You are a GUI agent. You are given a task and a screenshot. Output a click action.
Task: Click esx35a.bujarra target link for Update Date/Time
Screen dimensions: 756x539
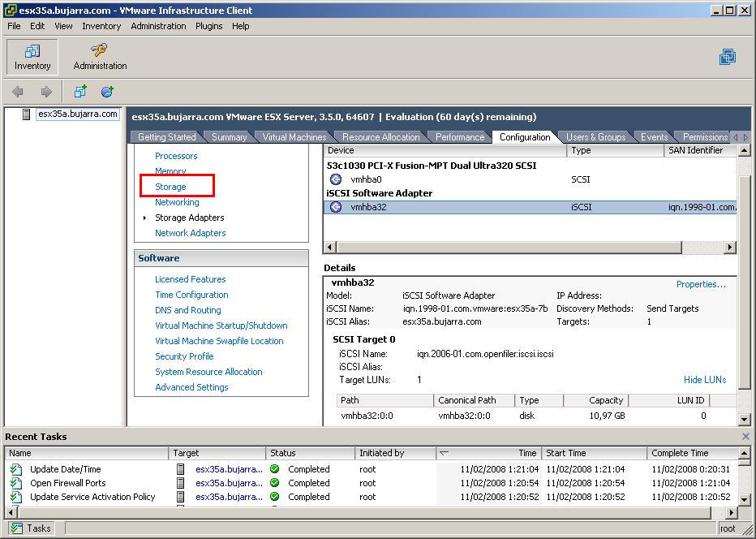229,469
